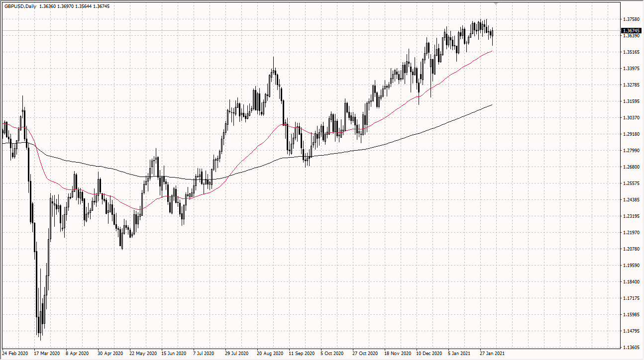The width and height of the screenshot is (644, 360).
Task: Click the 20 Aug 2020 date label
Action: [269, 354]
